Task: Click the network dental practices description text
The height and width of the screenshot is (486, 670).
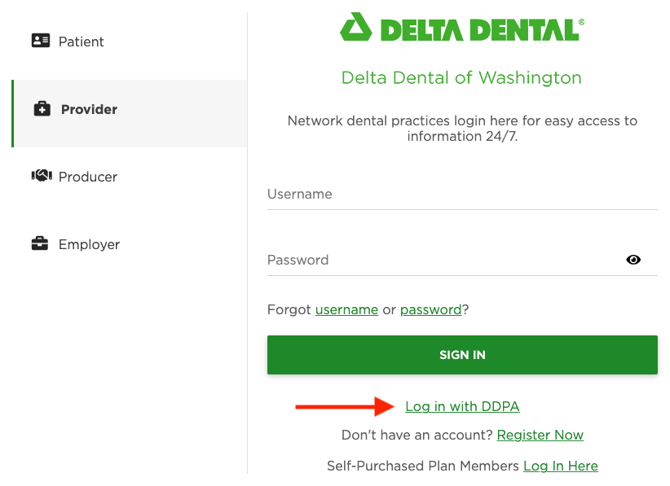Action: pyautogui.click(x=461, y=128)
